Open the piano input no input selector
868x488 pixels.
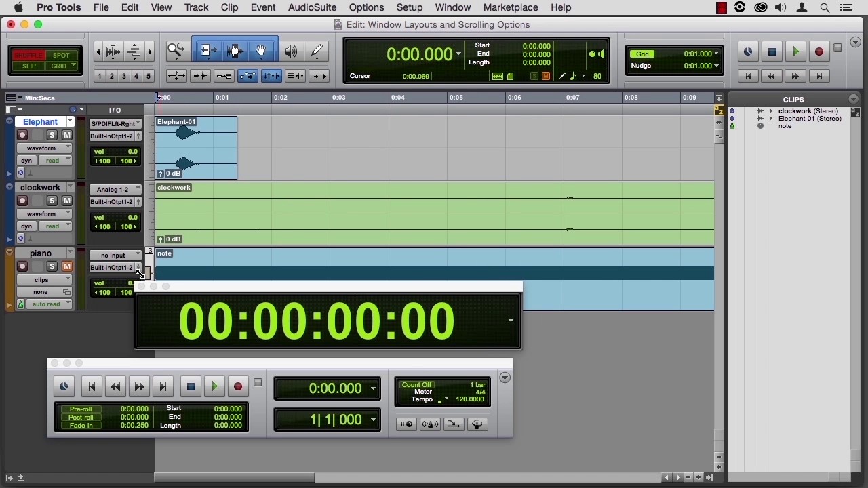coord(115,255)
